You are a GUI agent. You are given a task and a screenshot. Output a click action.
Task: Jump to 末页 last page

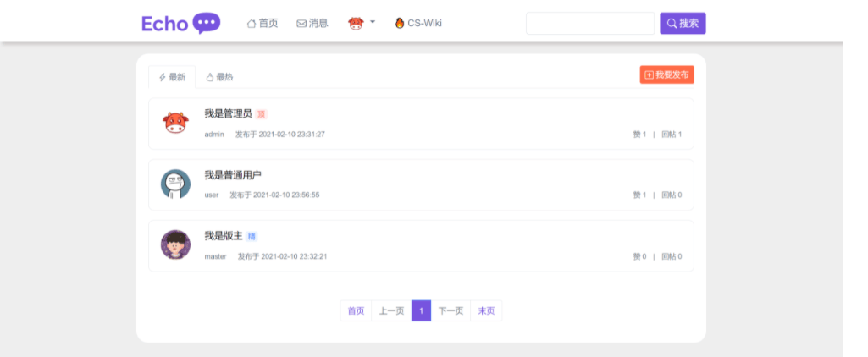[x=486, y=311]
